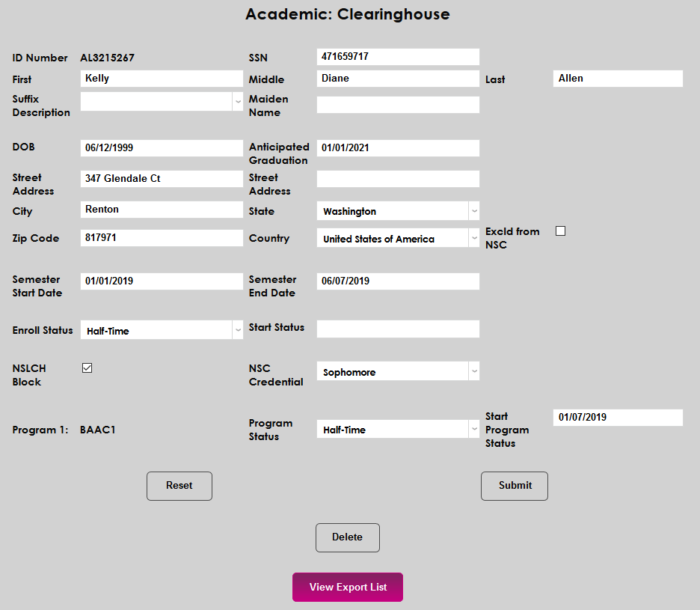Viewport: 700px width, 610px height.
Task: Click the Delete button
Action: point(347,537)
